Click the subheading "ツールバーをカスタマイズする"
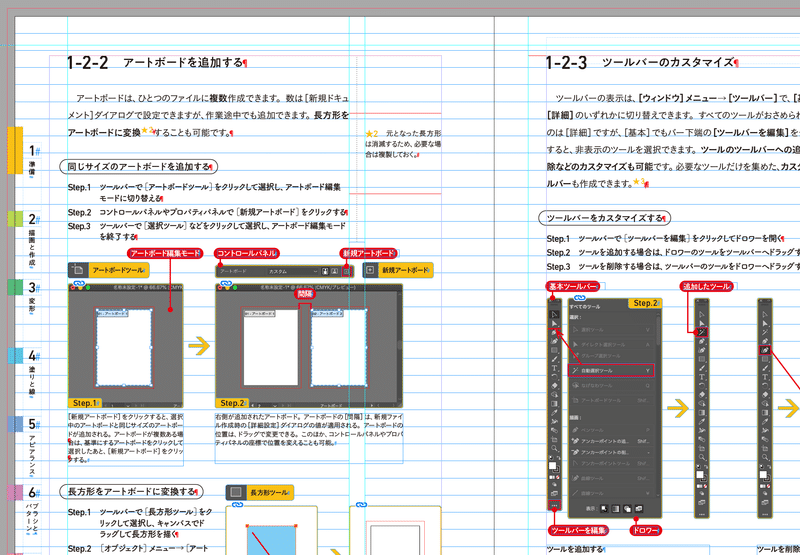 click(605, 218)
